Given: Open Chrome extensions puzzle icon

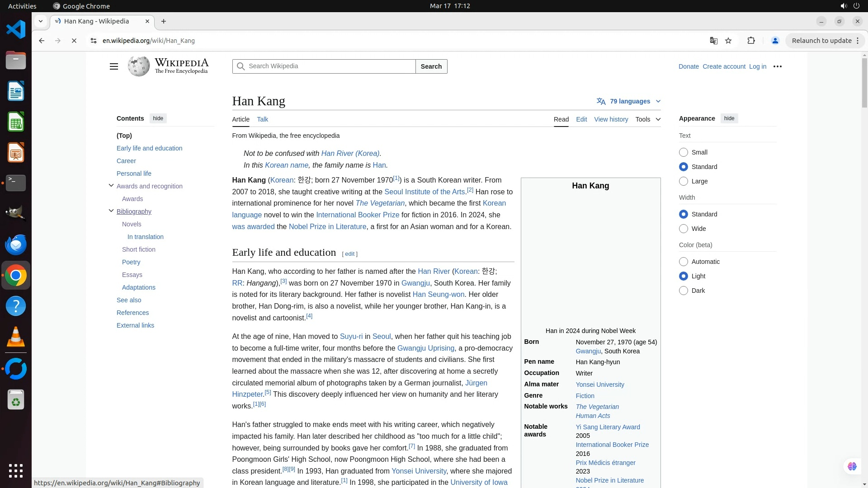Looking at the screenshot, I should coord(751,41).
